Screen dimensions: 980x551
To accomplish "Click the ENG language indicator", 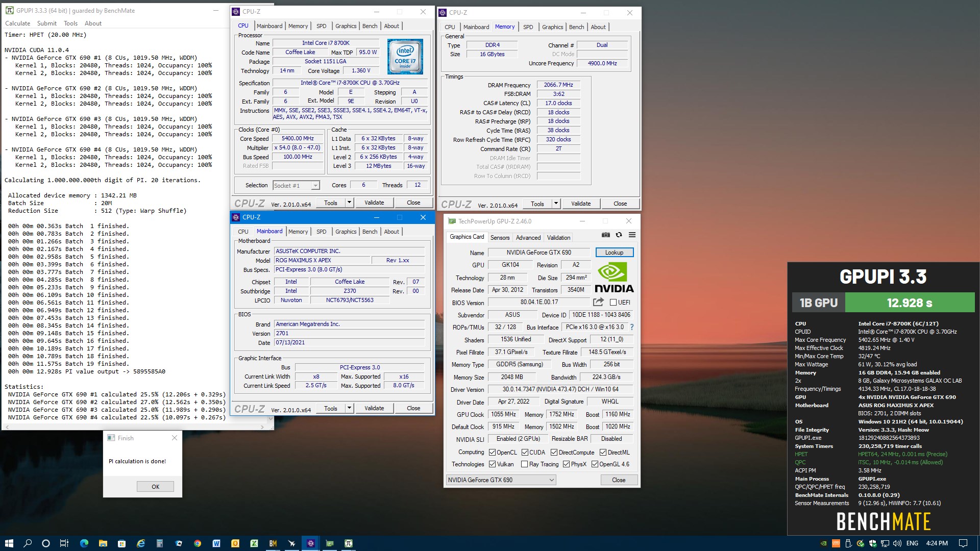I will pos(912,543).
